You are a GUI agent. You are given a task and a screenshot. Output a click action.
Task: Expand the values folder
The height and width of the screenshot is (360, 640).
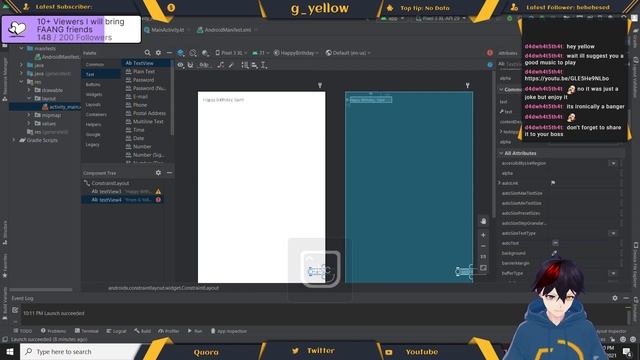pyautogui.click(x=29, y=123)
